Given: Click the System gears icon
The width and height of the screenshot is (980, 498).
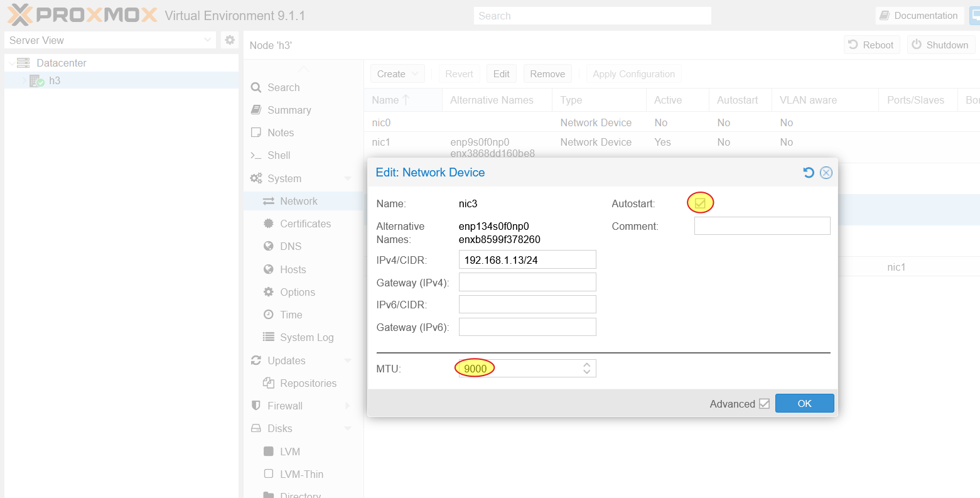Looking at the screenshot, I should [256, 178].
